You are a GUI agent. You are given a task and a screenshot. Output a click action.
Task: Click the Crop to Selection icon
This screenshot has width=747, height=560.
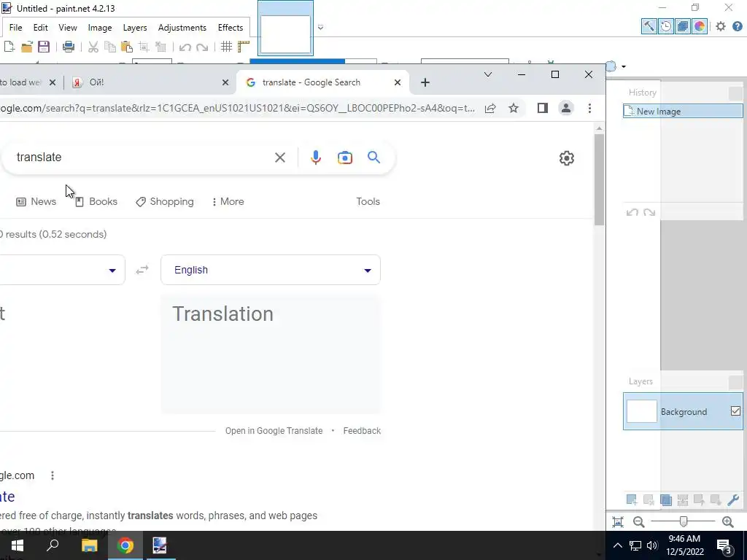tap(144, 47)
